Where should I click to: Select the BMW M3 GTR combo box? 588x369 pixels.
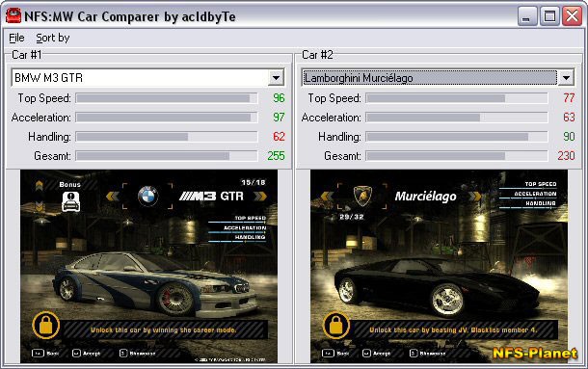[147, 78]
